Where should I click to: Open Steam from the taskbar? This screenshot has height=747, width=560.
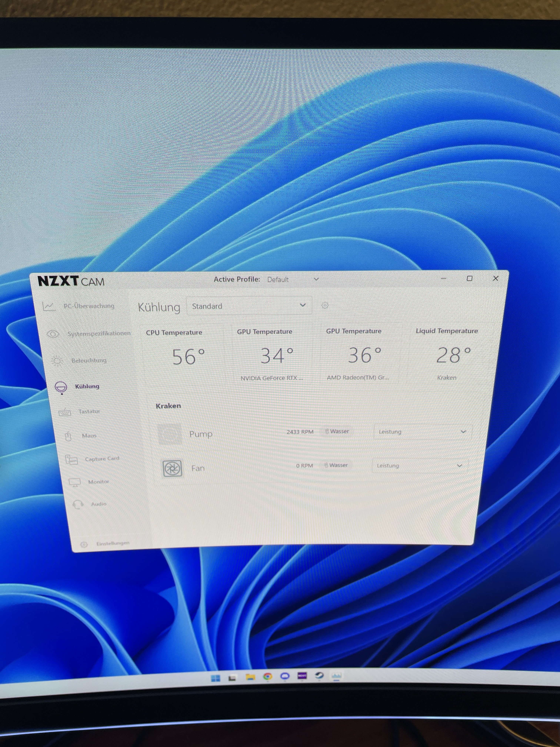point(319,676)
